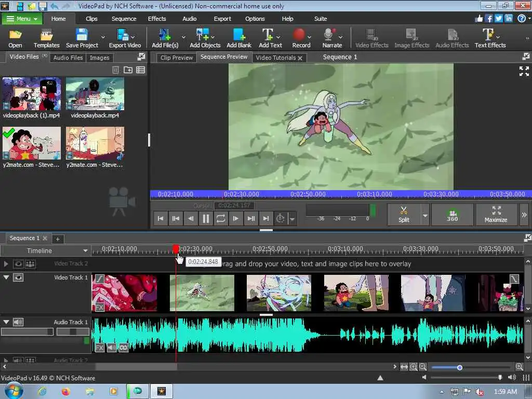This screenshot has height=399, width=532.
Task: Click the new folder icon in the media bin
Action: click(128, 70)
